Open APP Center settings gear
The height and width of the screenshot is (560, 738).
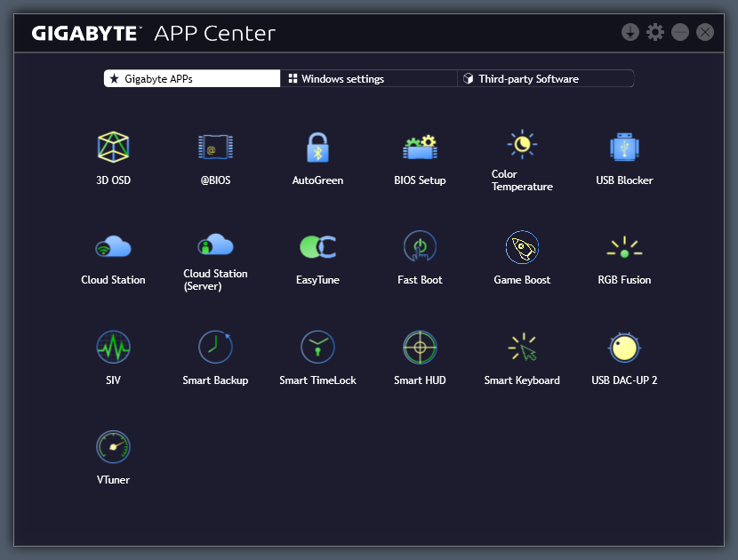[654, 33]
